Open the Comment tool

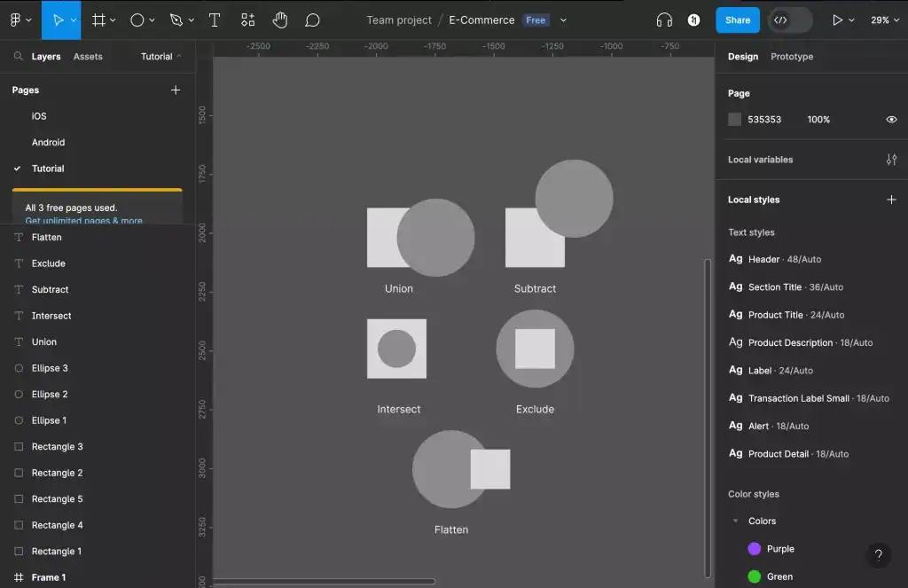[x=312, y=20]
